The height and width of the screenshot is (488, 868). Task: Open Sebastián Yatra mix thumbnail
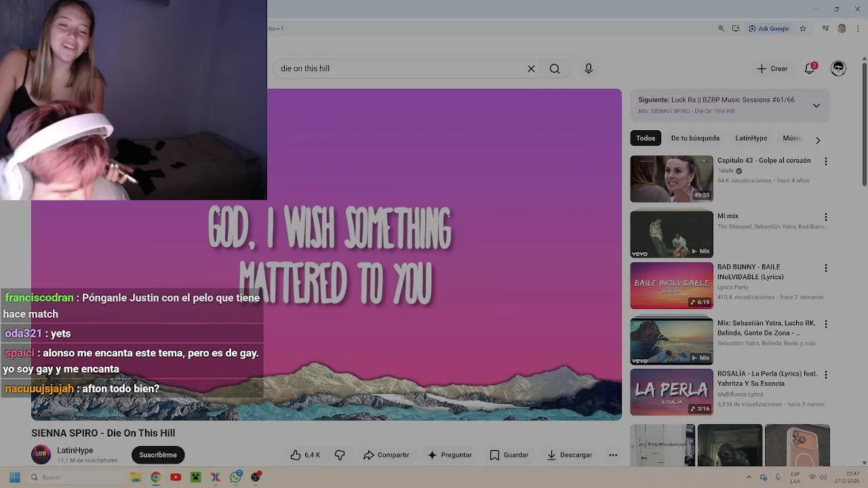coord(671,341)
